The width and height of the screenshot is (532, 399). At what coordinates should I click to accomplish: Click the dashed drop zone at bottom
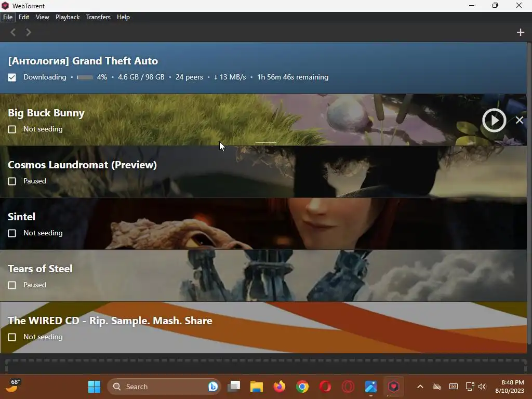tap(265, 366)
